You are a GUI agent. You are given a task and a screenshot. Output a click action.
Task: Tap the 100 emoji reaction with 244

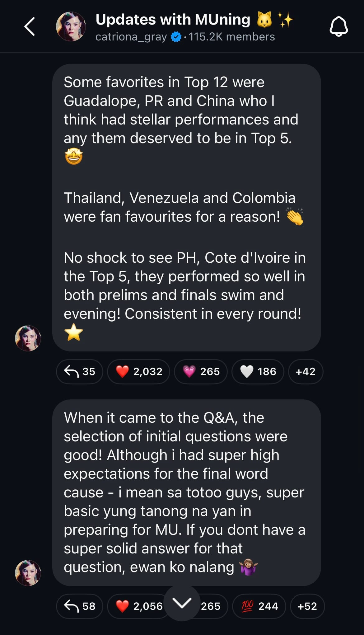click(x=259, y=606)
